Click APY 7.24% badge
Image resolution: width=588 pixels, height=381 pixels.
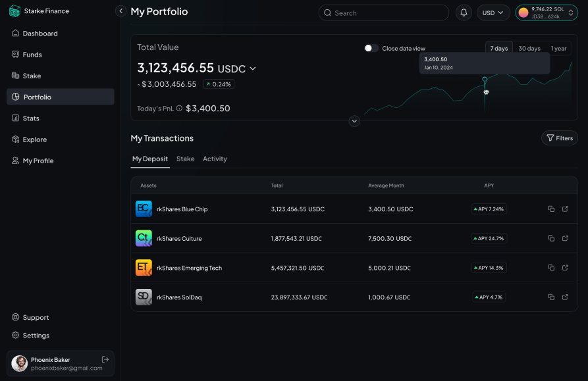point(489,209)
